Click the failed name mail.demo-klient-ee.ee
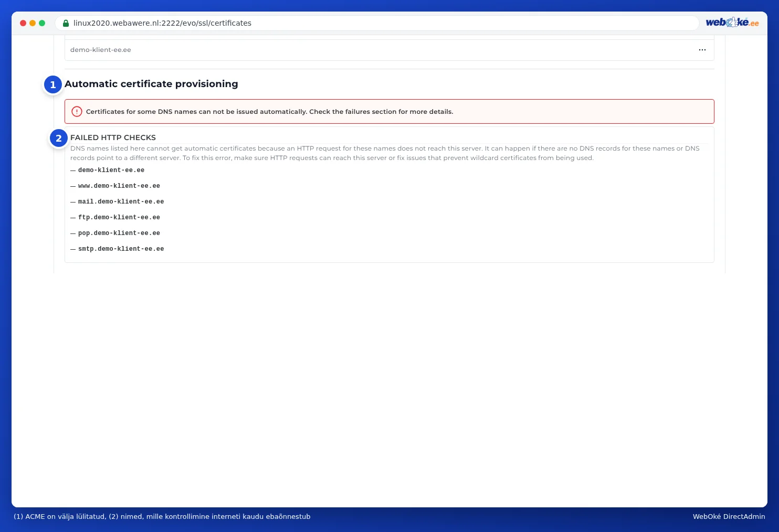 point(121,201)
